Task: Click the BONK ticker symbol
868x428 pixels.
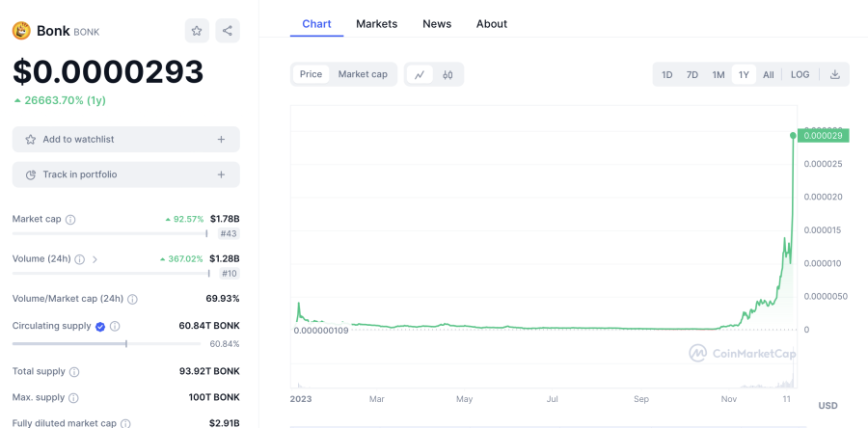Action: pyautogui.click(x=87, y=32)
